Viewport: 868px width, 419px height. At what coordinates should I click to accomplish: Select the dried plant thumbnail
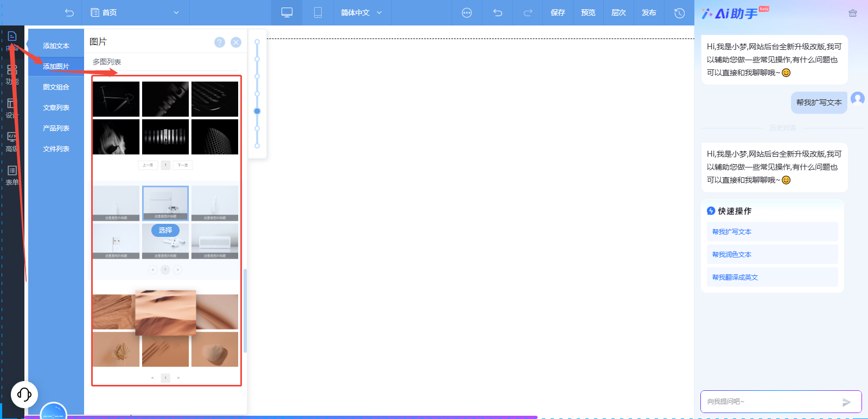click(116, 350)
